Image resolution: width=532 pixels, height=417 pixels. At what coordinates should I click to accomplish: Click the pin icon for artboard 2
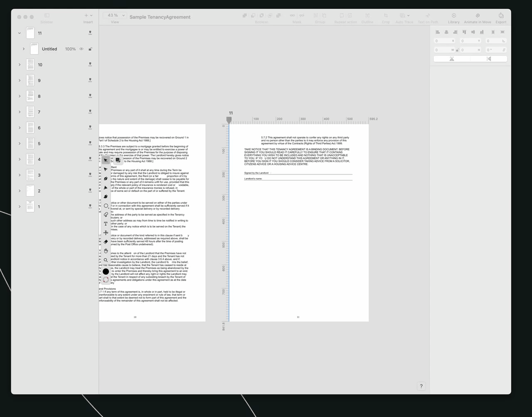[90, 191]
